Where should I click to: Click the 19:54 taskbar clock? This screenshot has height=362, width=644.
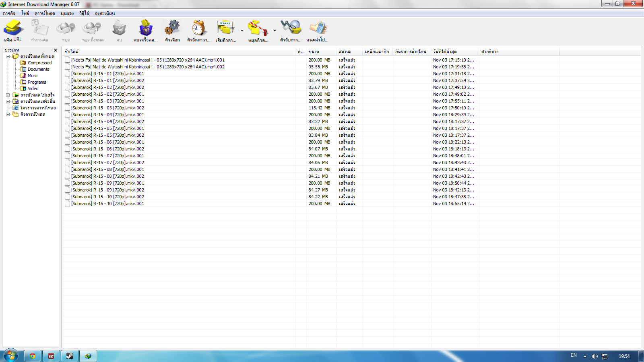tap(624, 356)
